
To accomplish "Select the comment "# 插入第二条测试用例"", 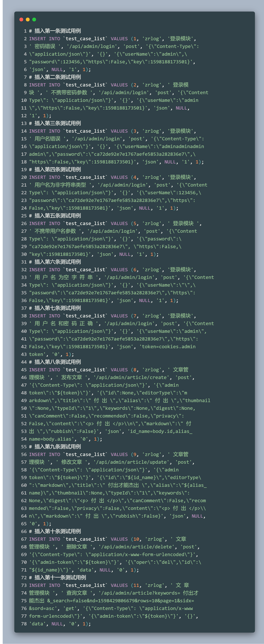I will (55, 77).
